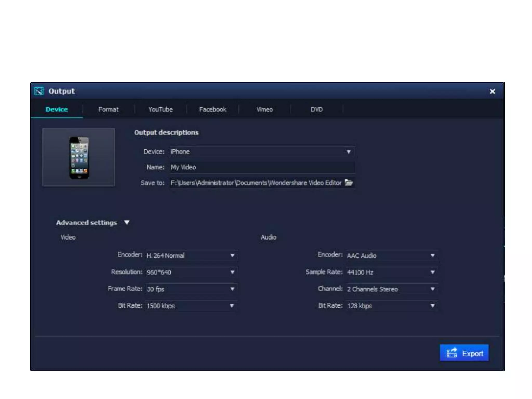Image resolution: width=532 pixels, height=399 pixels.
Task: Click the Output dialog app icon
Action: click(x=39, y=91)
